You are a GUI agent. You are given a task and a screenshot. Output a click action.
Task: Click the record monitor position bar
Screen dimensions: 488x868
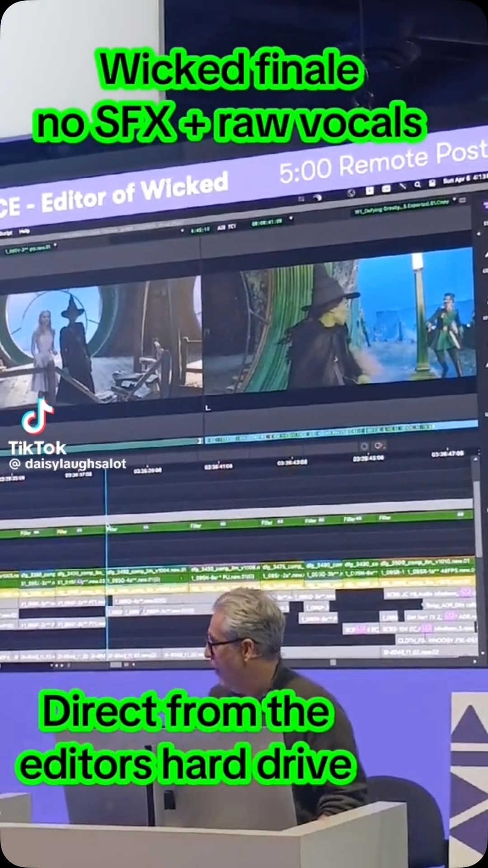[x=341, y=432]
